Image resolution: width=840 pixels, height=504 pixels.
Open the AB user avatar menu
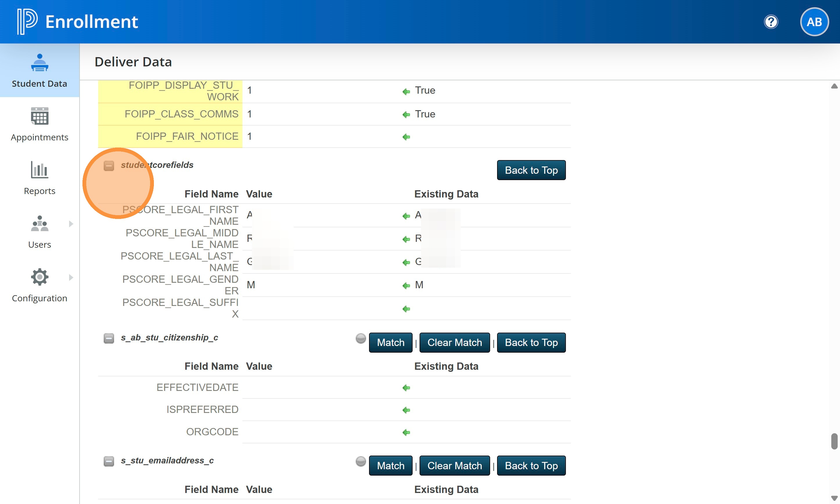(814, 22)
